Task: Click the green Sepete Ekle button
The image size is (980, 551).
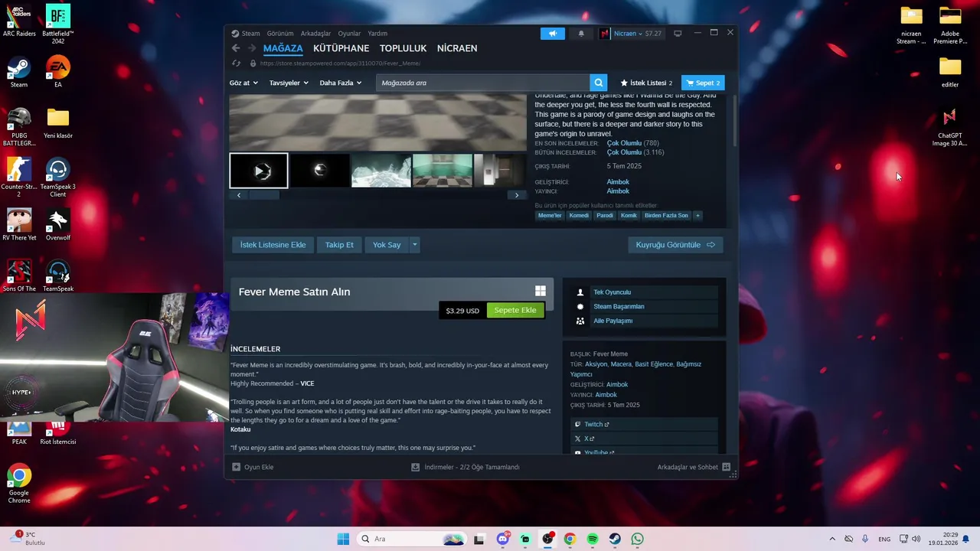Action: click(515, 310)
